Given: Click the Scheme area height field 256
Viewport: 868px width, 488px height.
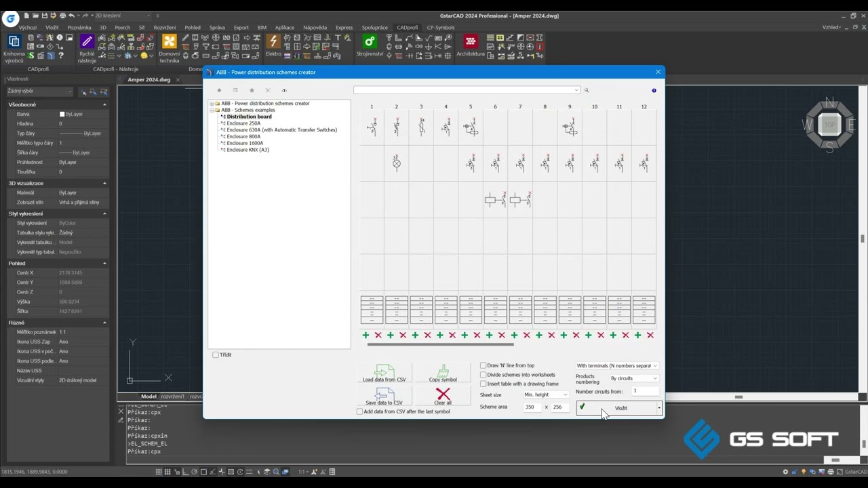Looking at the screenshot, I should (560, 407).
